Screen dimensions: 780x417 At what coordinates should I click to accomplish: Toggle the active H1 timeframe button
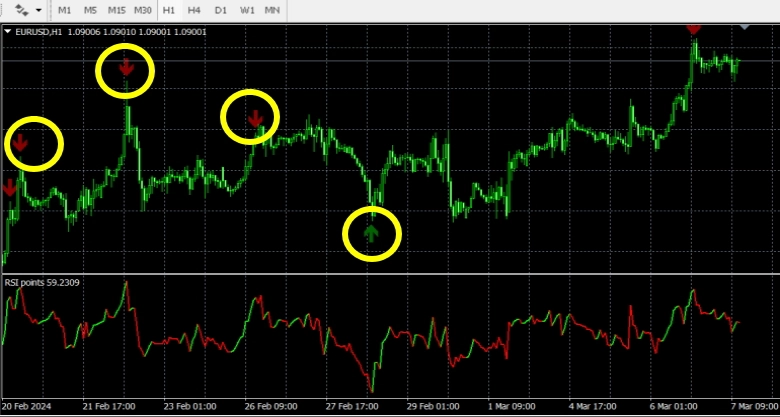click(170, 10)
